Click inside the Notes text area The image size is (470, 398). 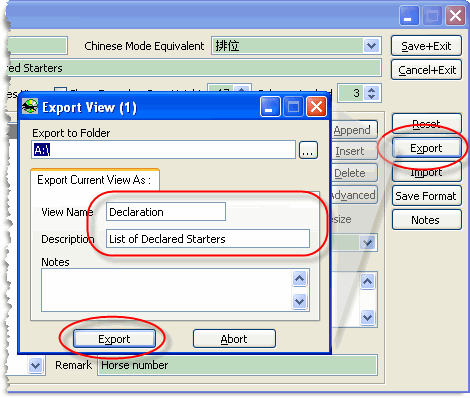167,290
